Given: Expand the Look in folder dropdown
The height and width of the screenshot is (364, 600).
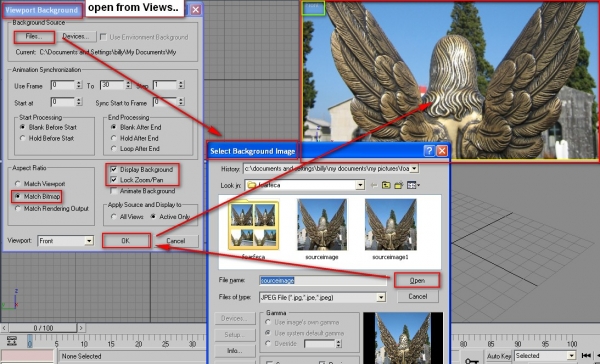Looking at the screenshot, I should [360, 185].
